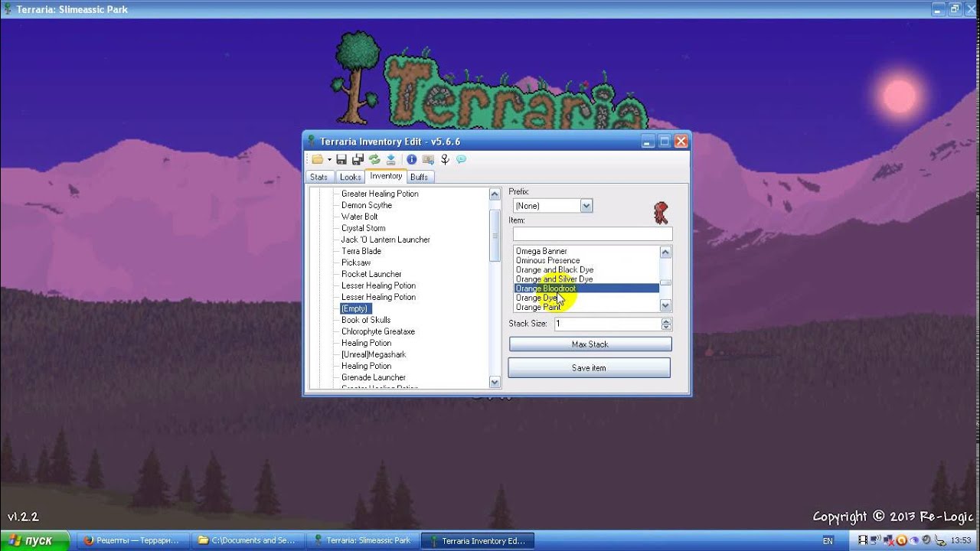This screenshot has height=551, width=980.
Task: Select Greater Healing Potion in inventory tree
Action: (x=380, y=194)
